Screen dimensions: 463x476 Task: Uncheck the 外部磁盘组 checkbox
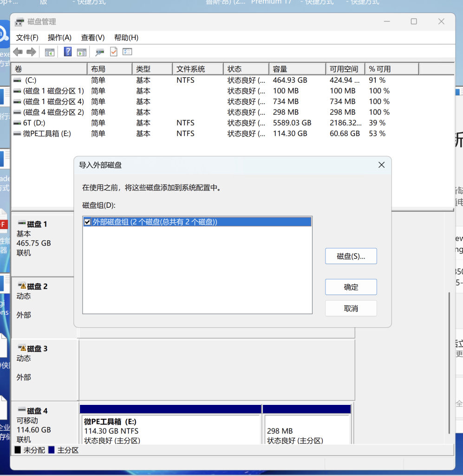[x=87, y=222]
